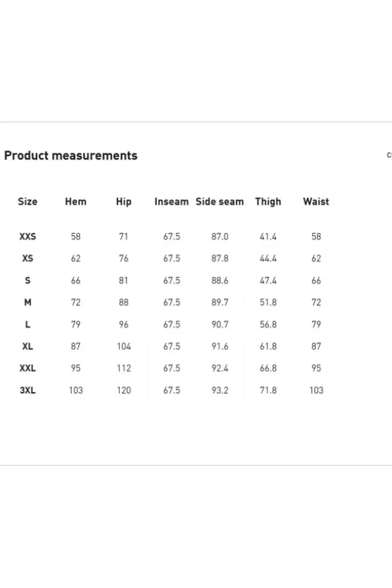Select the Size column header
This screenshot has width=392, height=588.
tap(28, 201)
